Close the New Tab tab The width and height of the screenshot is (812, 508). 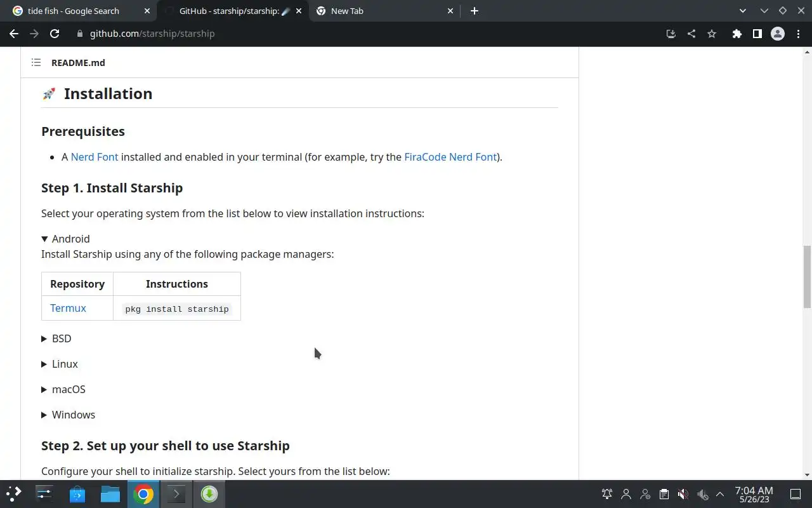[450, 11]
